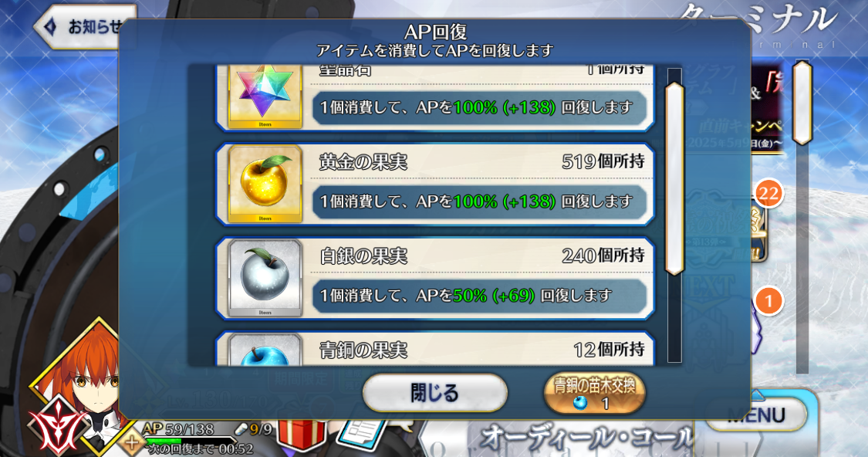Expand the MENU button
Viewport: 868px width, 457px height.
click(x=756, y=415)
